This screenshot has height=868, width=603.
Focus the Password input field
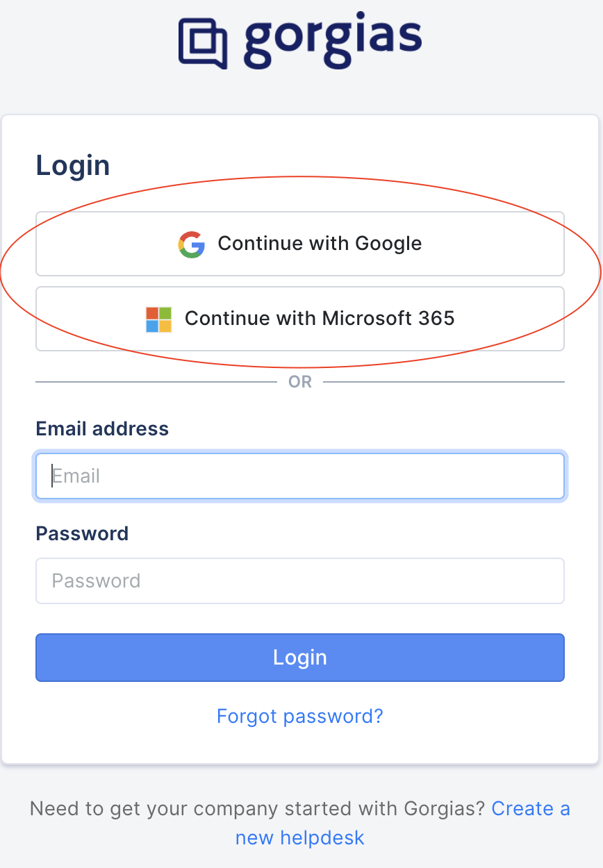(x=299, y=581)
